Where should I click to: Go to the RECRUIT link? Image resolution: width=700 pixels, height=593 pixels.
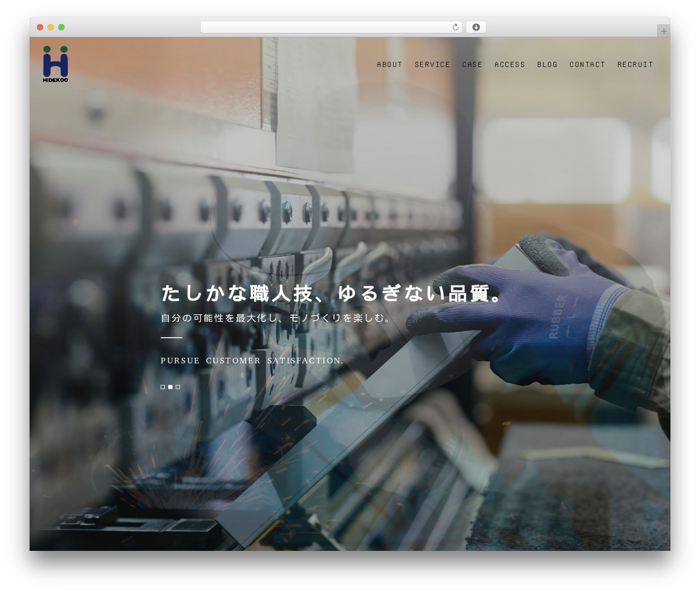point(635,65)
